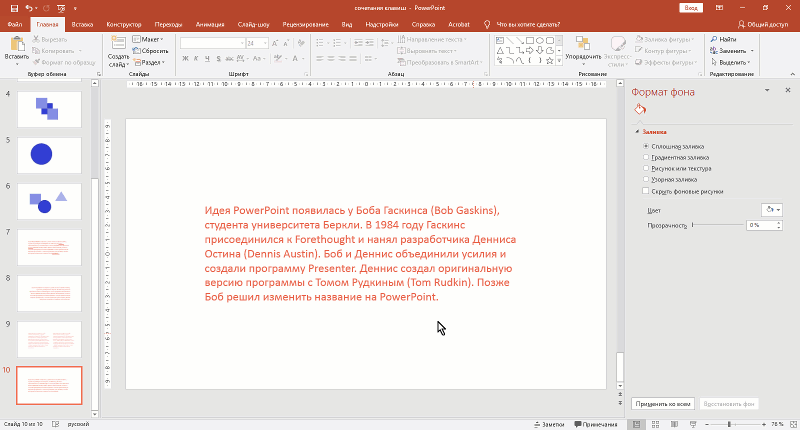Toggle underline Ч formatting button
This screenshot has width=800, height=430.
(207, 59)
